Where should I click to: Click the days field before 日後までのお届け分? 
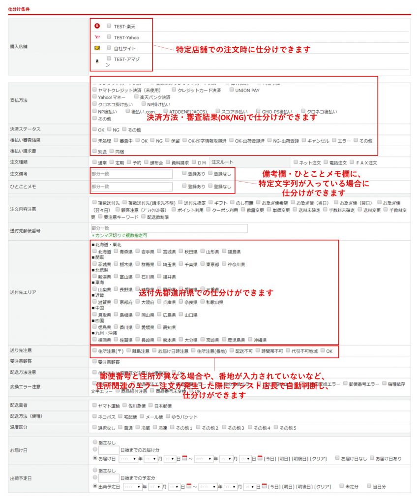[109, 450]
